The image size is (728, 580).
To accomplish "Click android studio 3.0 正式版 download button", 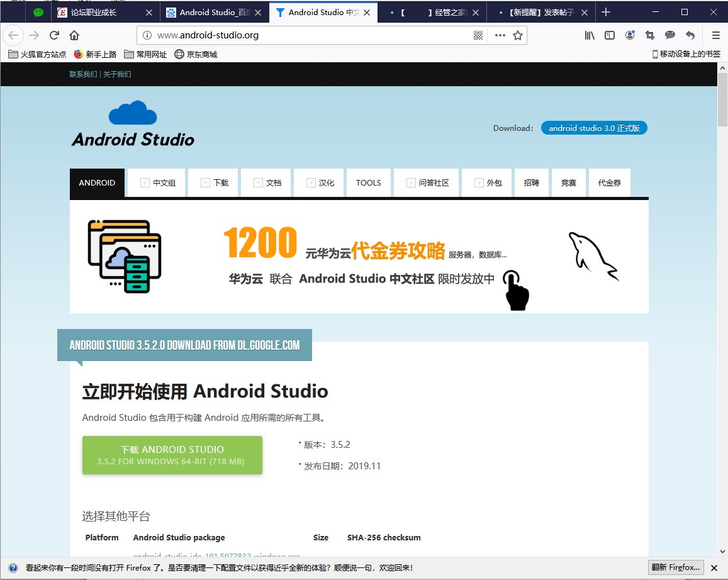I will [594, 128].
